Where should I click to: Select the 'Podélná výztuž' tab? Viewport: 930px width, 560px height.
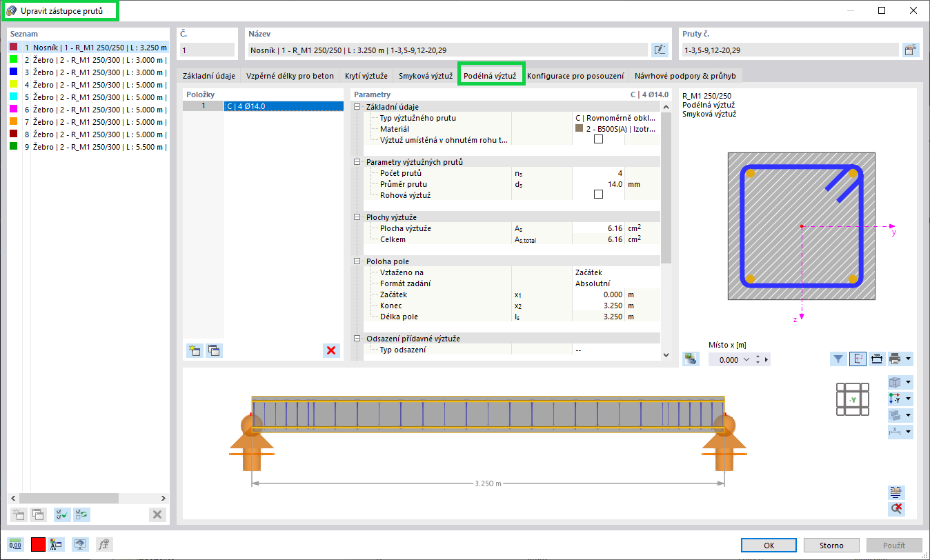[x=491, y=75]
